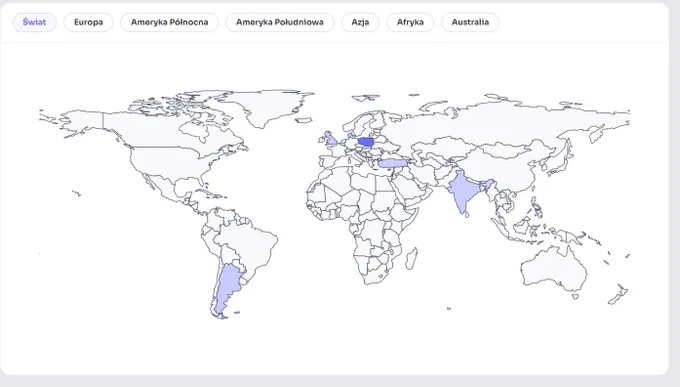Click highlighted Turkey on the map
Viewport: 680px width, 387px height.
tap(392, 163)
